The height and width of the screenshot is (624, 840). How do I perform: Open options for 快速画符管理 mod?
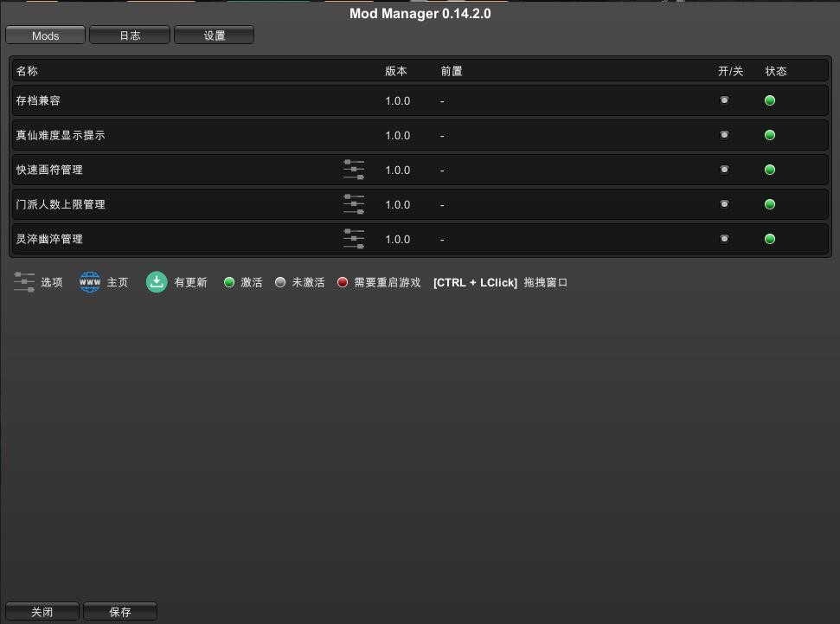[354, 170]
